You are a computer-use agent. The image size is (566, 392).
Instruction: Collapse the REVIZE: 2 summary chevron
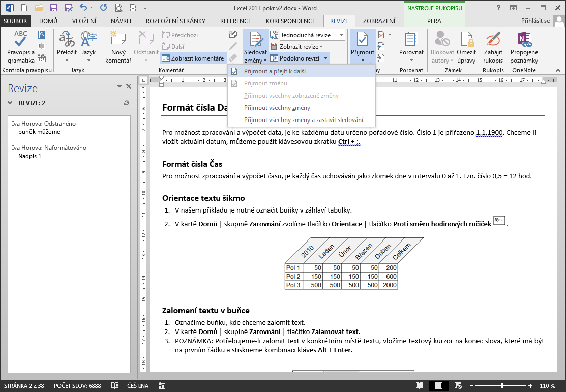coord(10,103)
